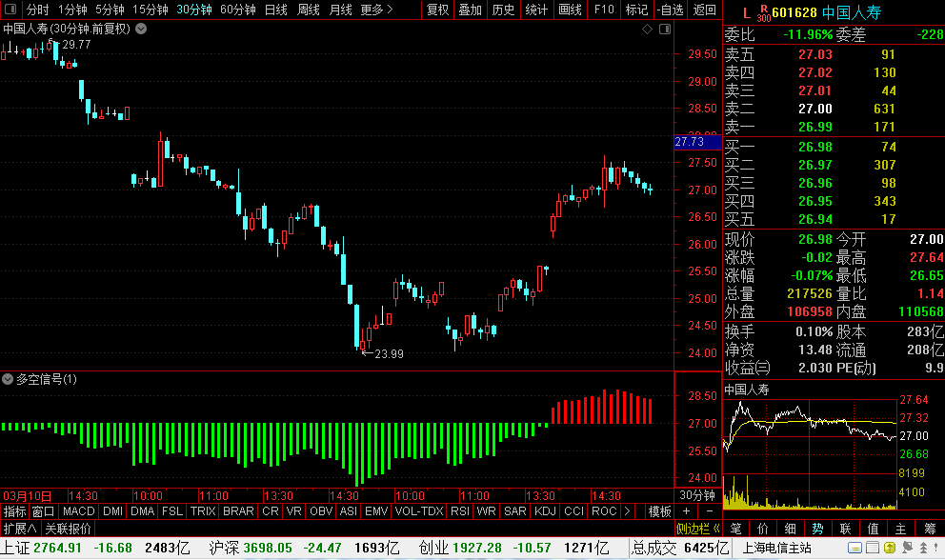This screenshot has width=945, height=560.
Task: Switch sidebar to 价 price tab
Action: click(x=763, y=529)
